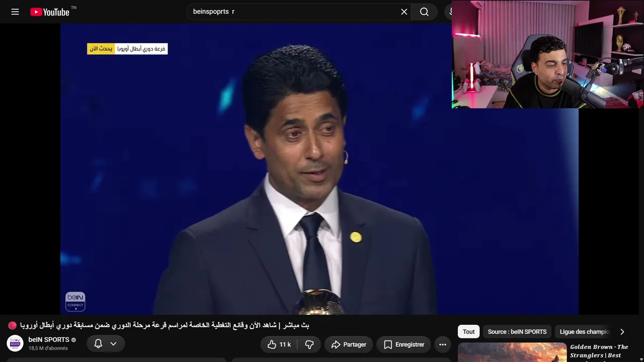Show more filter chips with right chevron
644x362 pixels.
coord(622,332)
